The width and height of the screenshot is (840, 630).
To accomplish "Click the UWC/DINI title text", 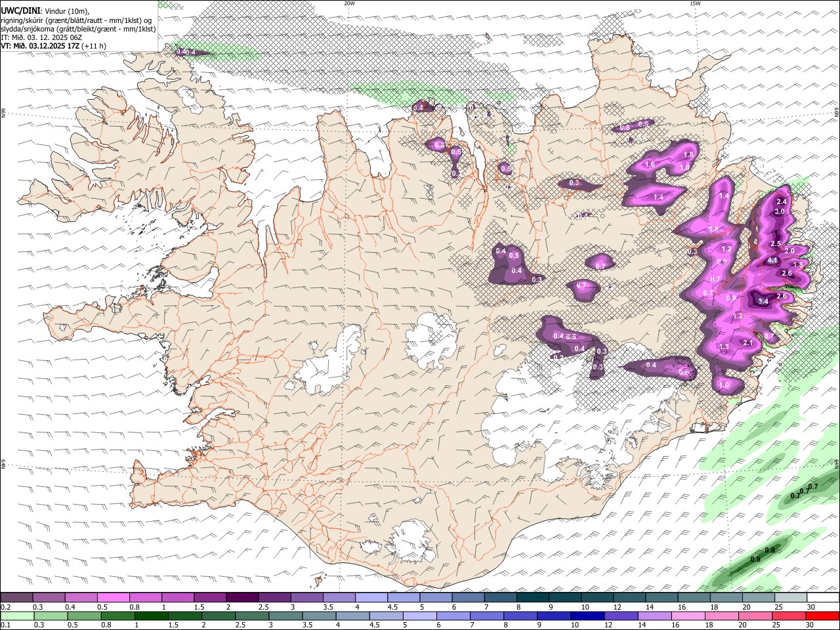I will click(x=20, y=11).
